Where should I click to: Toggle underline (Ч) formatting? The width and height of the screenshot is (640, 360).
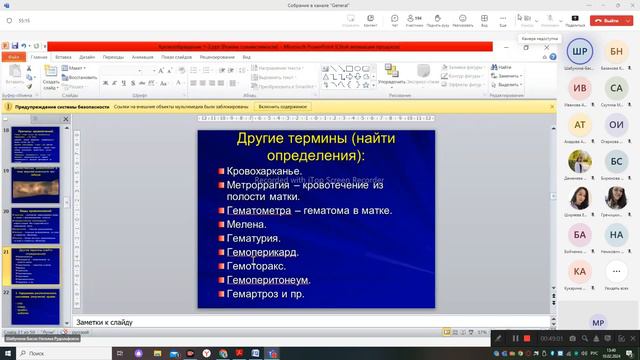tap(124, 83)
